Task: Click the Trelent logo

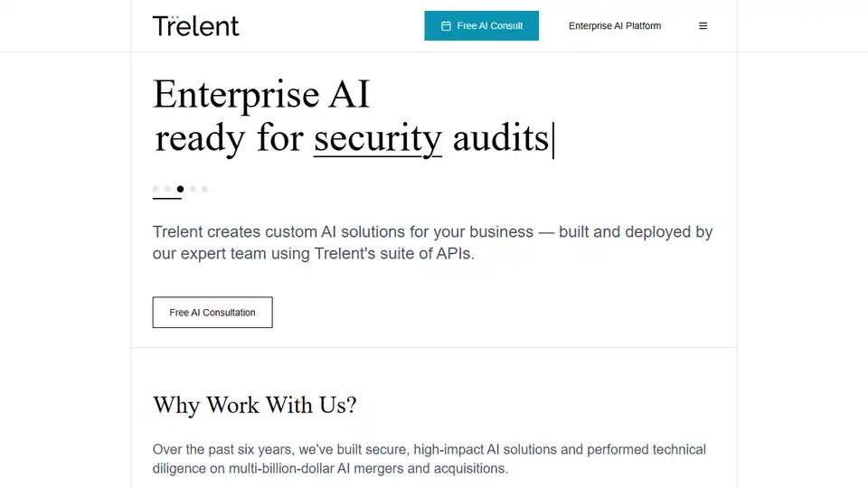Action: click(x=196, y=26)
